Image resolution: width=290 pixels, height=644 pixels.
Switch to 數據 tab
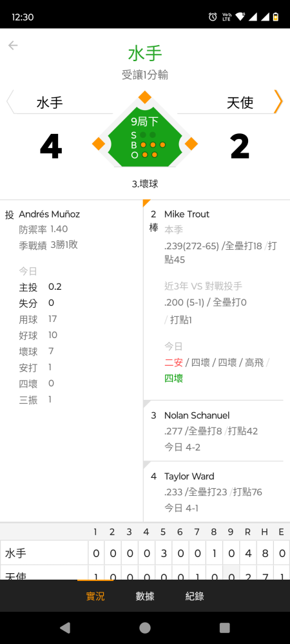[x=145, y=596]
